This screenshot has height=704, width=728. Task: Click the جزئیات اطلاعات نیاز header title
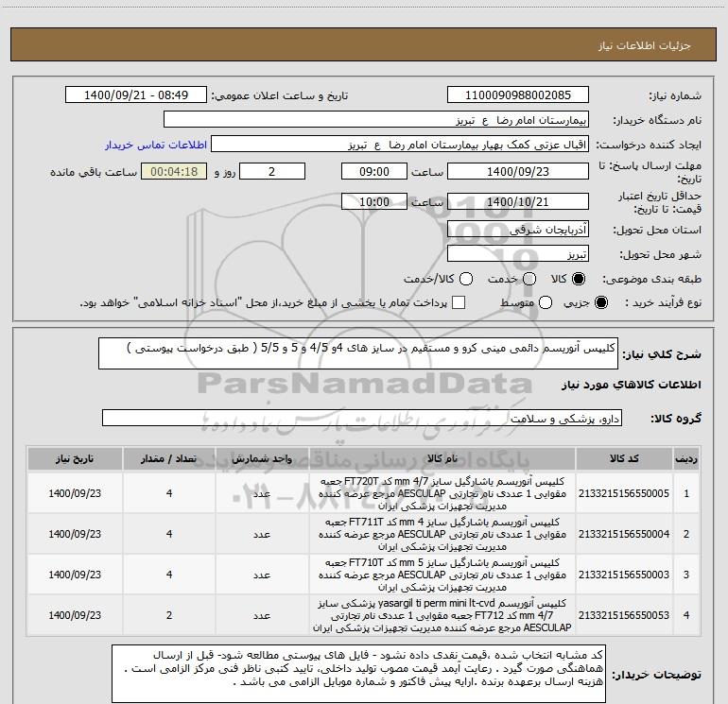coord(645,45)
